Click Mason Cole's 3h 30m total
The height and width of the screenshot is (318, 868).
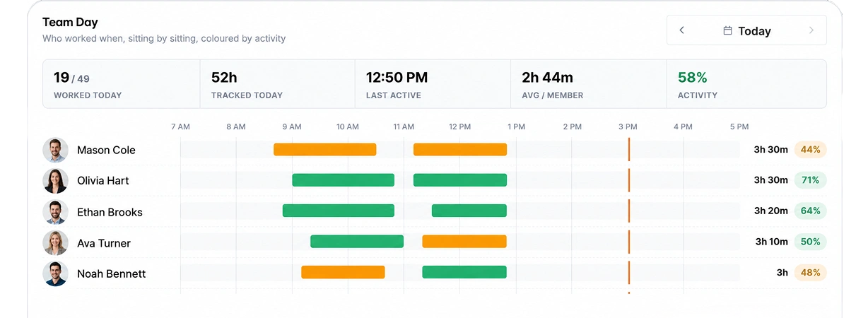pyautogui.click(x=770, y=150)
